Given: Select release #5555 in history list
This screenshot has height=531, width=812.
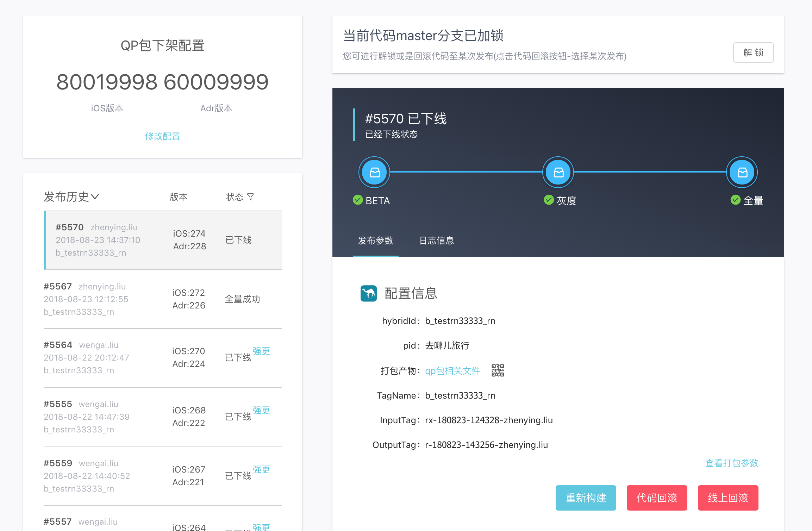Looking at the screenshot, I should [x=163, y=417].
